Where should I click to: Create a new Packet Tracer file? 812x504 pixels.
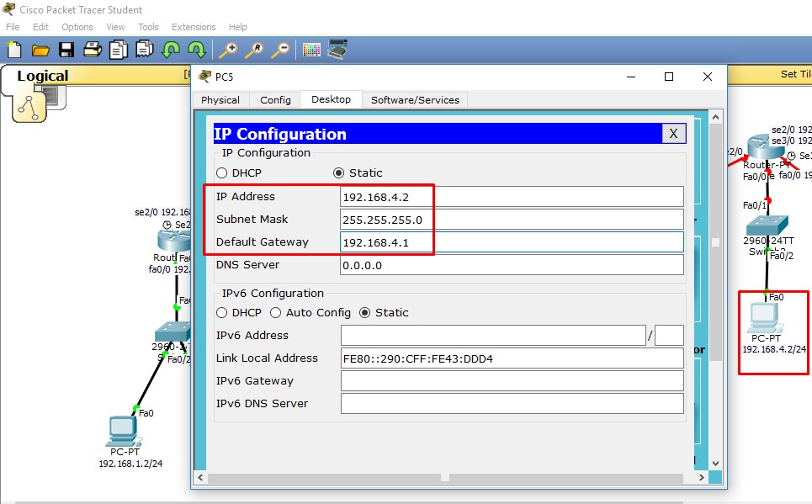[13, 49]
